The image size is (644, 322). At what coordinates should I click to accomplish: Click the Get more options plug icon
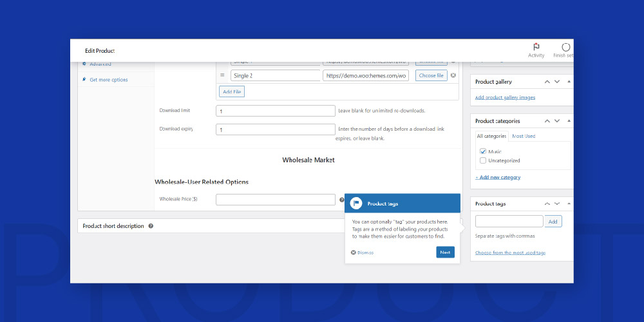(x=84, y=79)
